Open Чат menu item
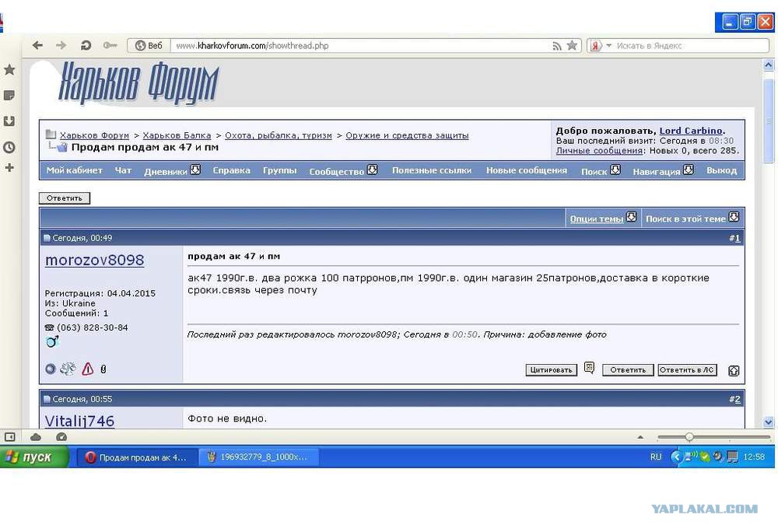Image resolution: width=778 pixels, height=532 pixels. pyautogui.click(x=123, y=170)
